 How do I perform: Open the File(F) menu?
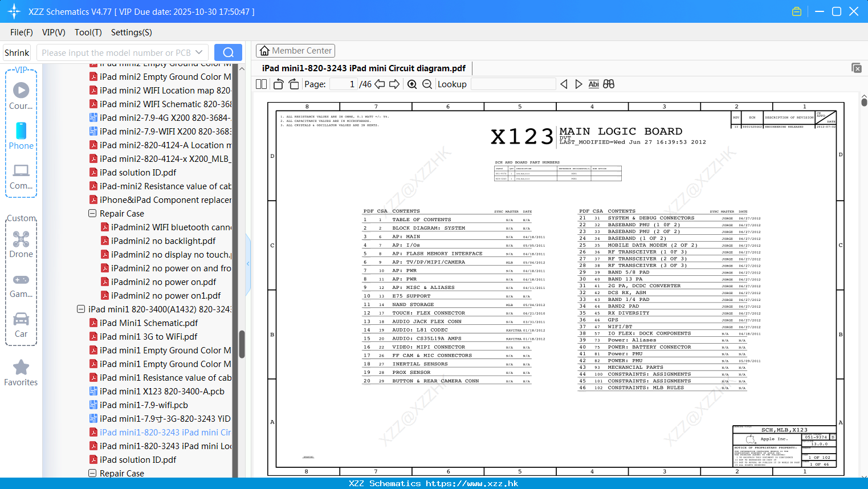tap(22, 32)
